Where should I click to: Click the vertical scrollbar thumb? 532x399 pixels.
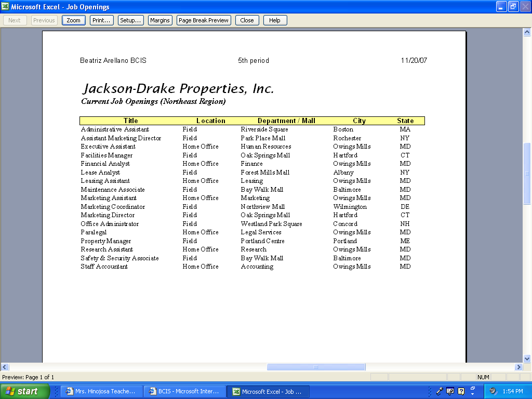527,174
